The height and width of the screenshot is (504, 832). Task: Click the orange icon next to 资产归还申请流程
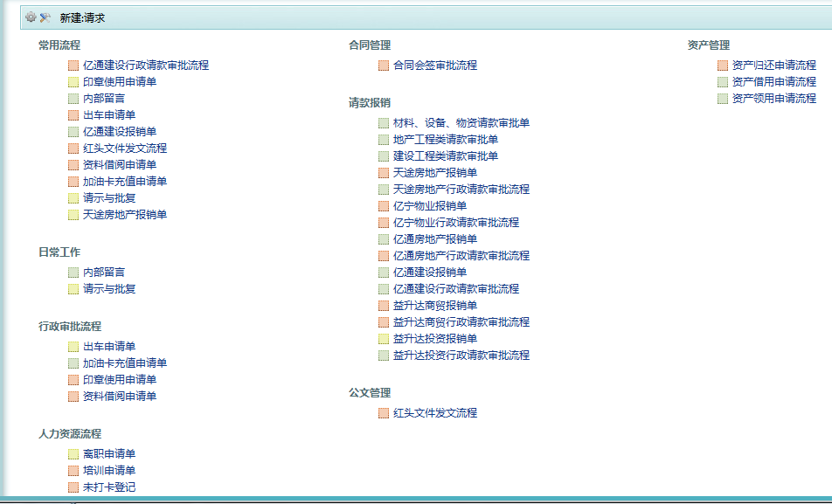click(x=723, y=66)
